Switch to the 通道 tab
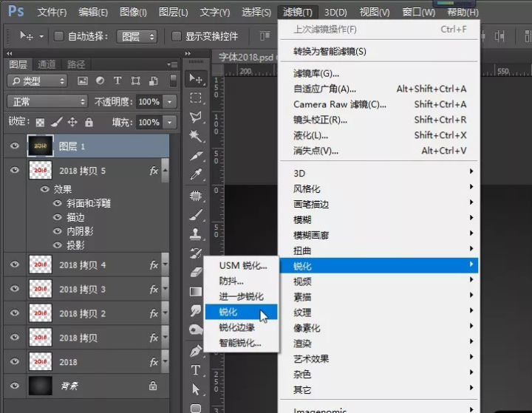Screen dimensions: 532x413 (47, 64)
